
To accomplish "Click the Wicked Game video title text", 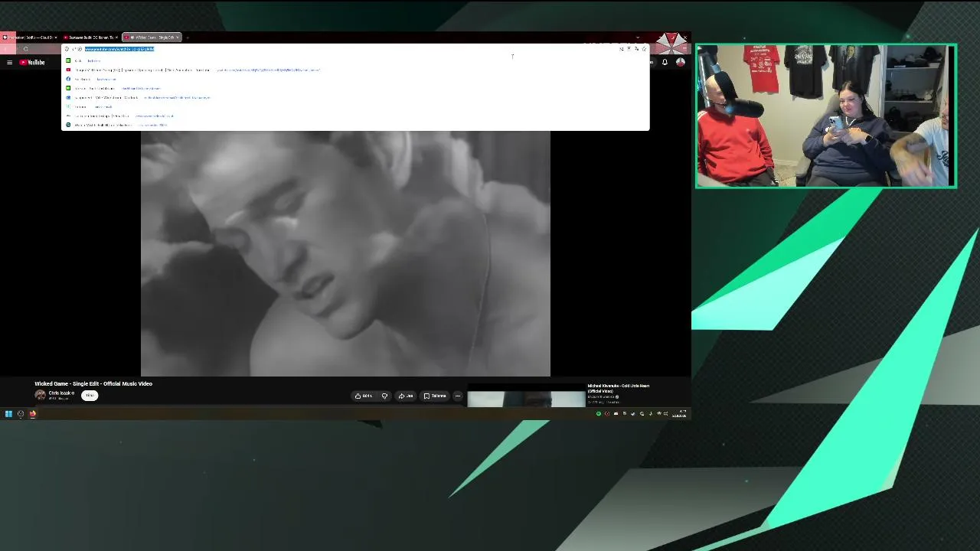I will [93, 383].
